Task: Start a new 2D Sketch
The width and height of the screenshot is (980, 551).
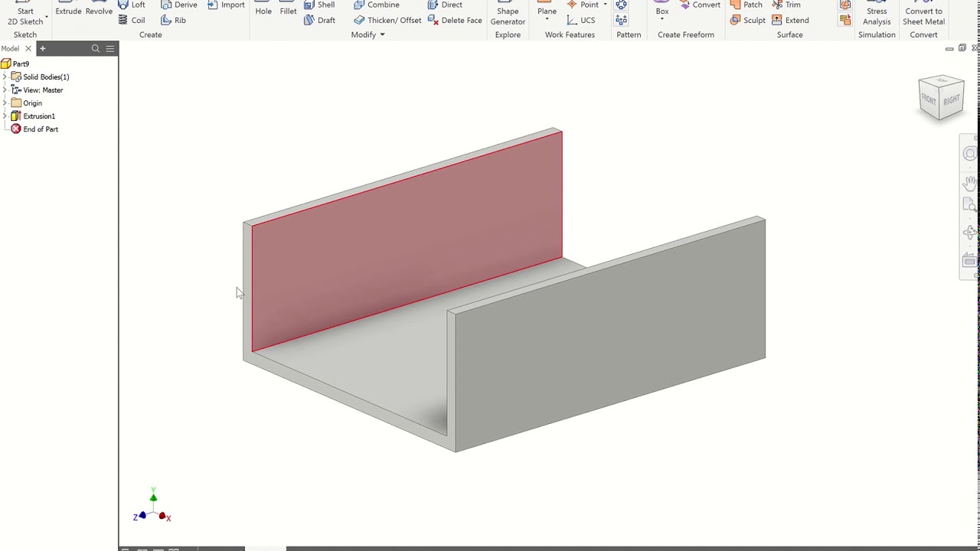Action: click(25, 14)
